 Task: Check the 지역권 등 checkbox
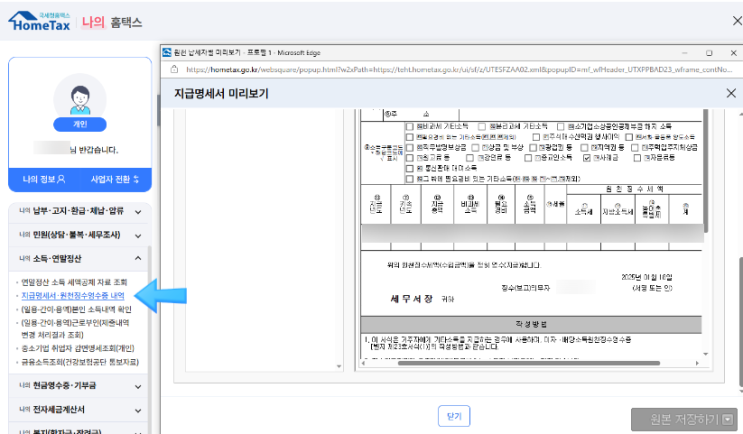coord(584,148)
